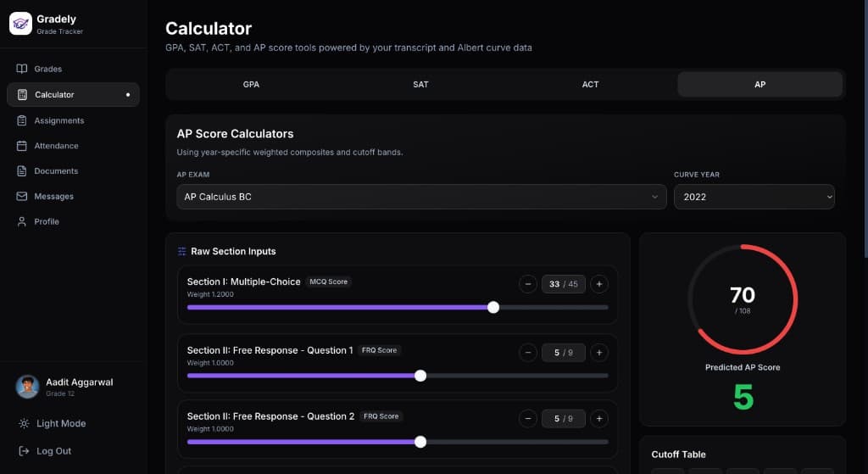Click the Weight 1.2000 label
The width and height of the screenshot is (868, 474).
[210, 294]
